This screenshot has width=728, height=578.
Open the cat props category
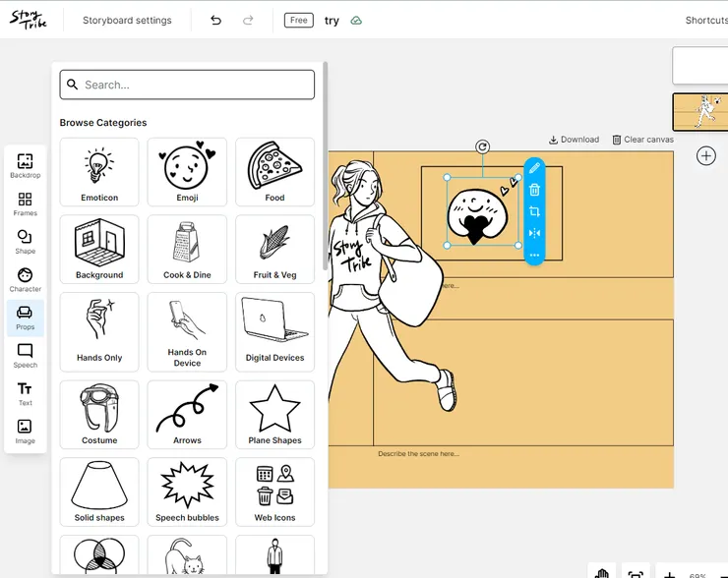[187, 554]
